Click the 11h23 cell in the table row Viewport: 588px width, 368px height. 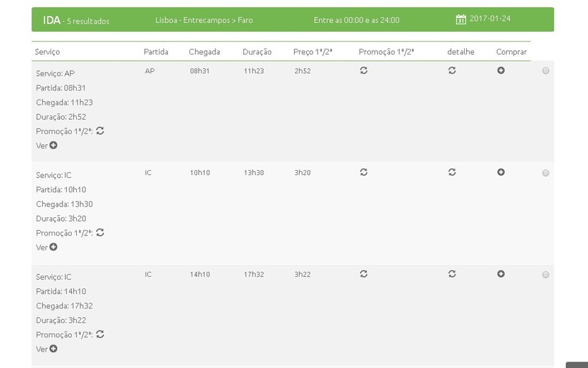(254, 71)
